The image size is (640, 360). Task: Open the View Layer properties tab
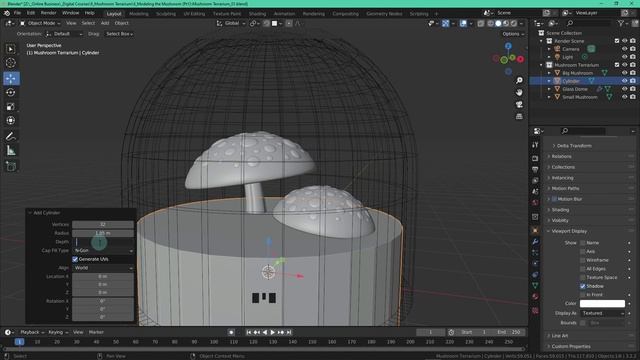tap(535, 180)
